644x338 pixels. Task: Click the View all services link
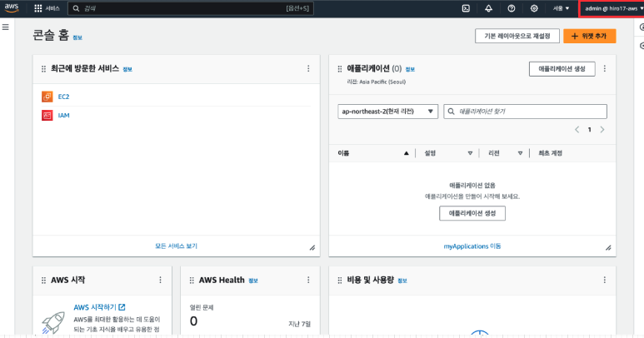176,246
